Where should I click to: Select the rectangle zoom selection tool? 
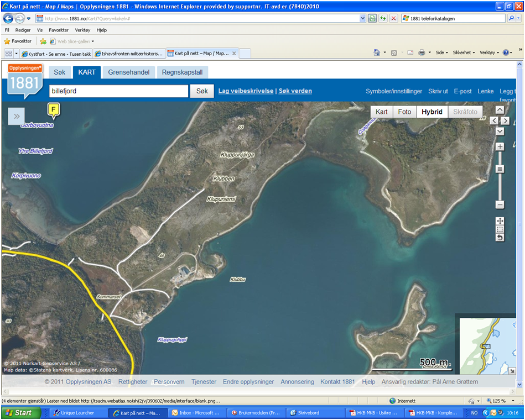tap(500, 229)
